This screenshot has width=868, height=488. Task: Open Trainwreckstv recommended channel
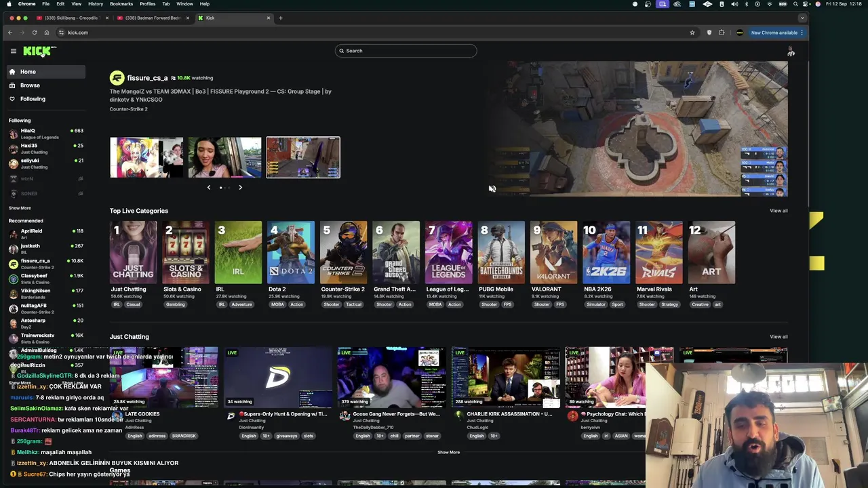(46, 338)
